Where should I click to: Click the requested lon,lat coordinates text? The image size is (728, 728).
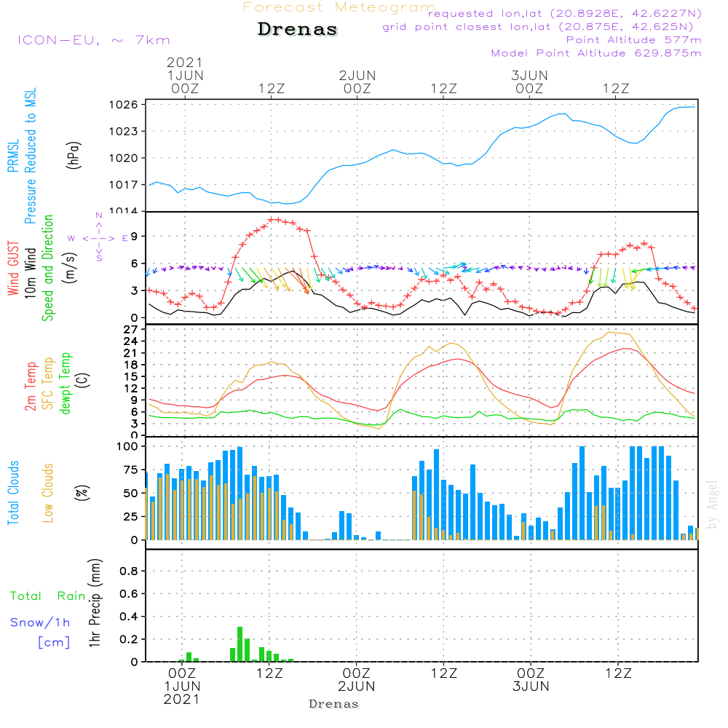[565, 14]
